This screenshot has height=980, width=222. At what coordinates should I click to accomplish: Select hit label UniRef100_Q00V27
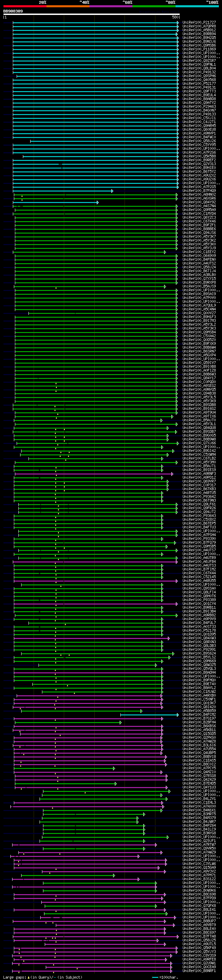(x=199, y=313)
